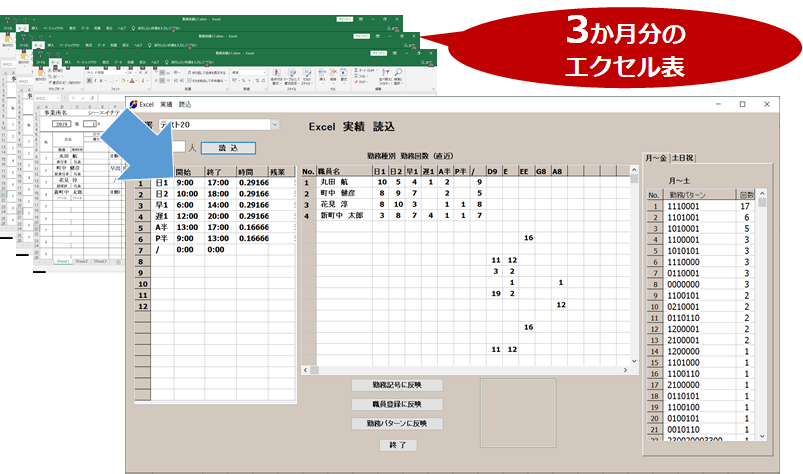The height and width of the screenshot is (474, 803).
Task: Click the people-count input field before 人
Action: click(x=179, y=147)
